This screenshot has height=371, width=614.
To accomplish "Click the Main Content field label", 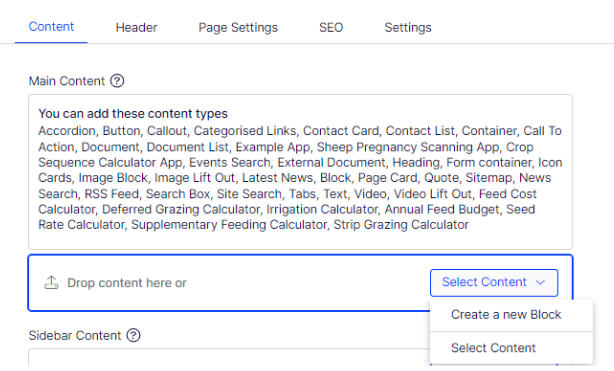I will pyautogui.click(x=67, y=81).
